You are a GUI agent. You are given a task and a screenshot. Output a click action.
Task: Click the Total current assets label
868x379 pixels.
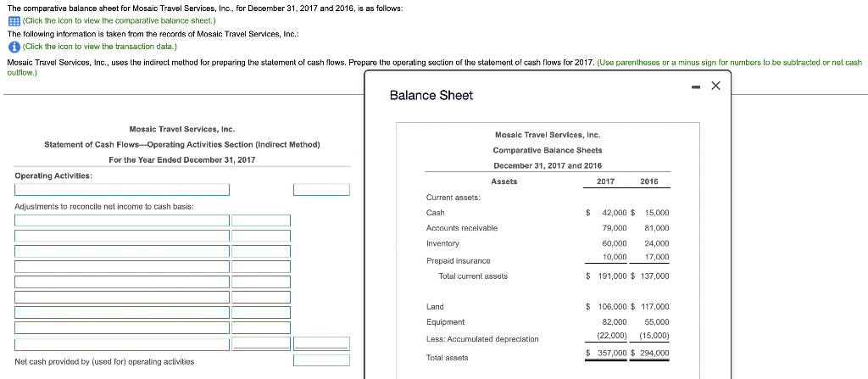click(473, 276)
